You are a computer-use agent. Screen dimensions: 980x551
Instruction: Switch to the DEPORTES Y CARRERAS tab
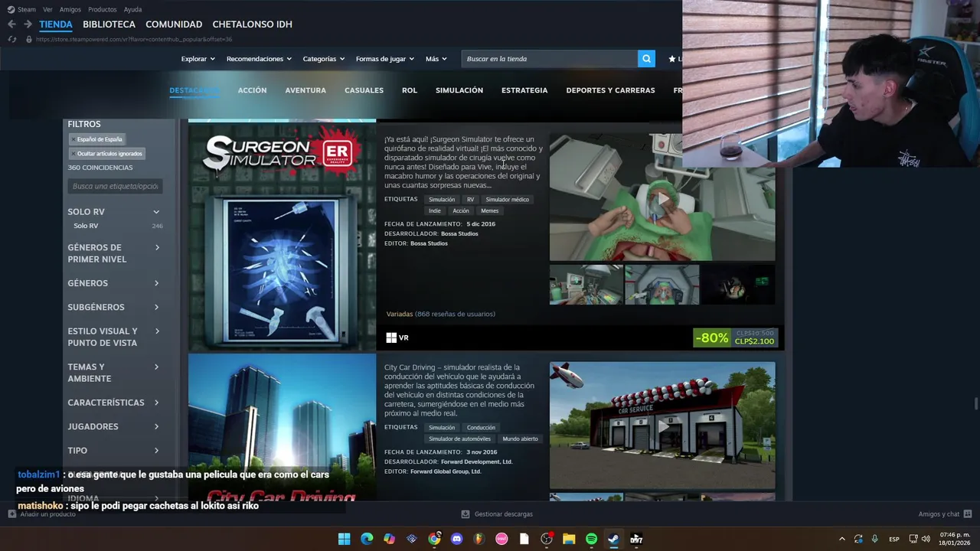click(610, 90)
